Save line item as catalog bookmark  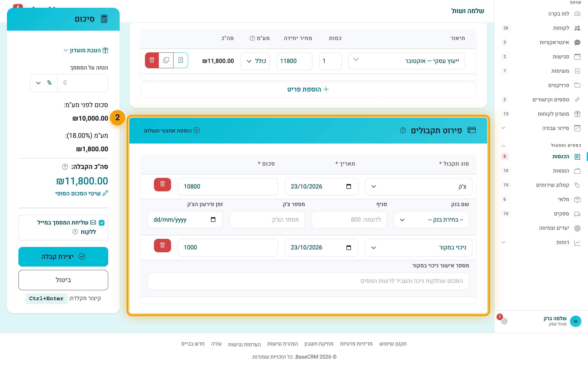[x=180, y=60]
